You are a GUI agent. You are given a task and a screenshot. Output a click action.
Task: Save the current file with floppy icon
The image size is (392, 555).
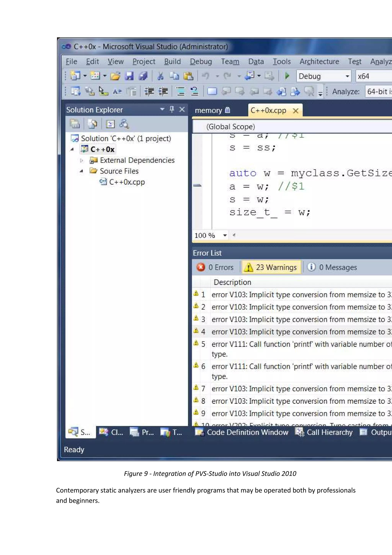point(129,76)
